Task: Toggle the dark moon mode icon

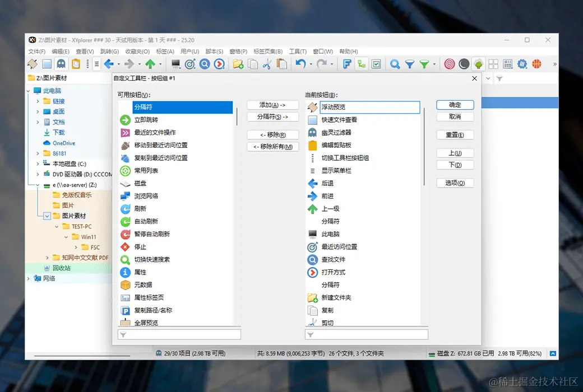Action: (464, 64)
